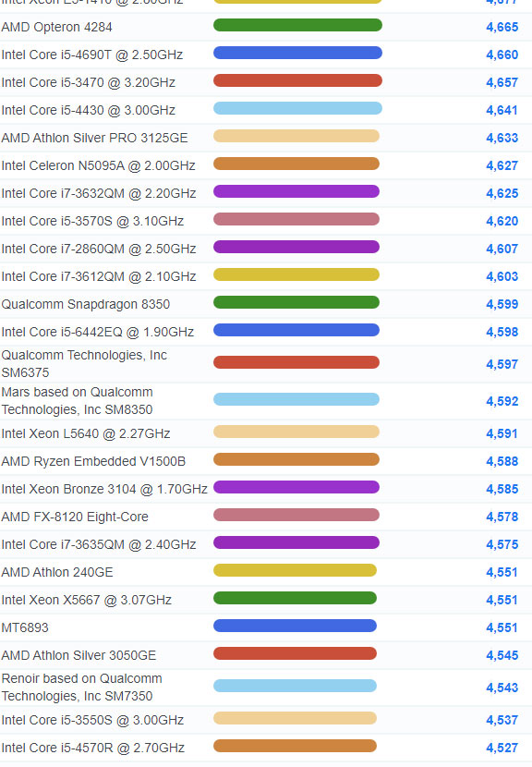Screen dimensions: 532x767
Task: Click the 4,627 score value
Action: 502,165
